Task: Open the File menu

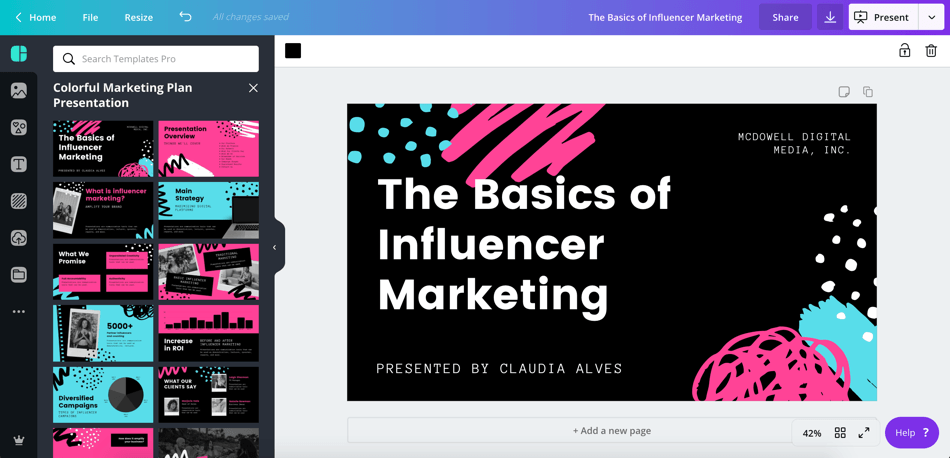Action: point(90,18)
